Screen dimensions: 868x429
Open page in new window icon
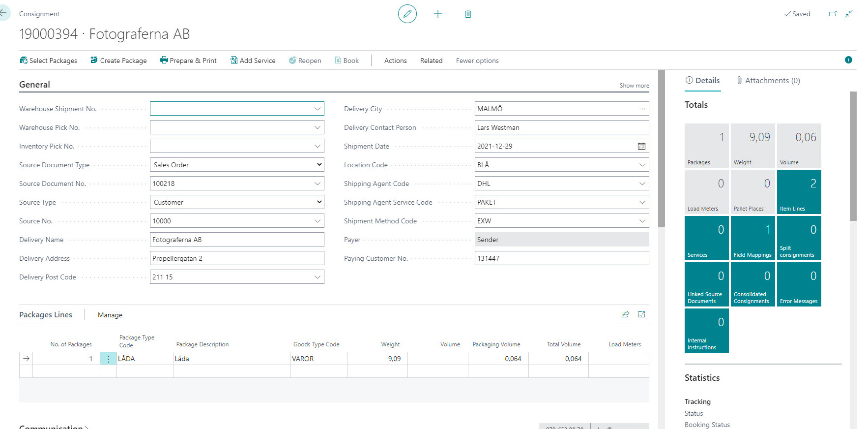tap(833, 14)
